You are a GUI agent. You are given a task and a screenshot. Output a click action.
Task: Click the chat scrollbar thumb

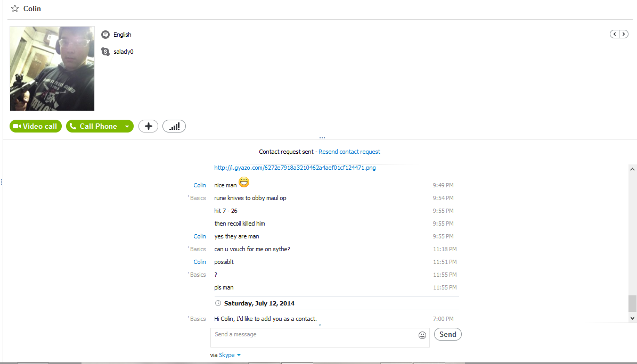633,303
